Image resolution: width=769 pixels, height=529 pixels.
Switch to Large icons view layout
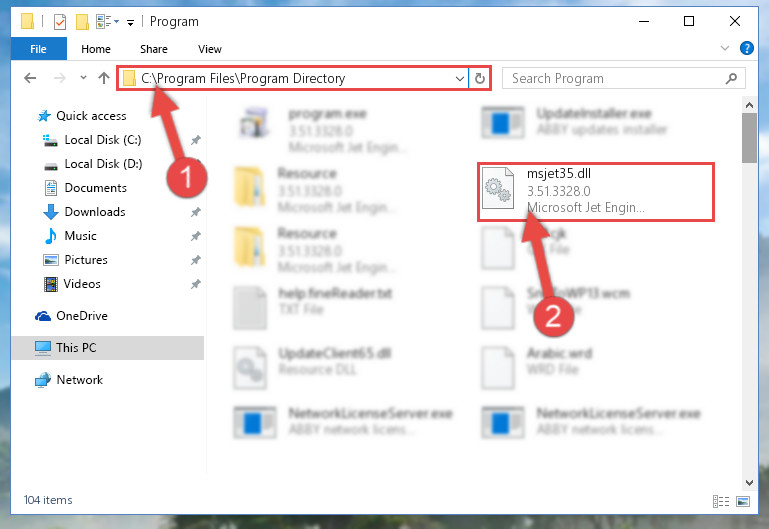click(743, 501)
